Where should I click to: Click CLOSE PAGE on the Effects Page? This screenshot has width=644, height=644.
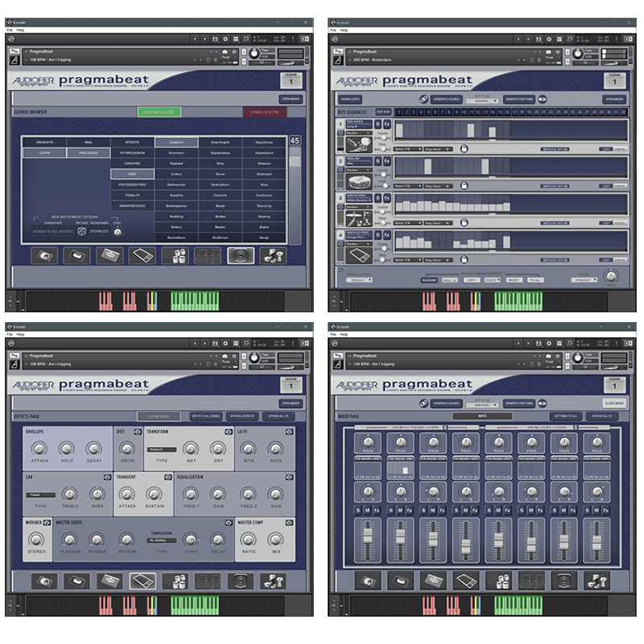pos(159,416)
